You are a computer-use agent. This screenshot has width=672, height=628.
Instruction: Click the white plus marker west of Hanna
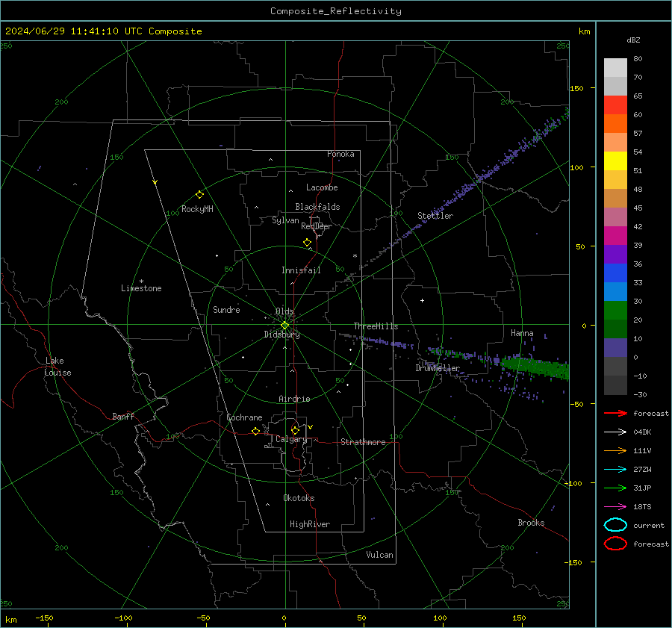tap(422, 300)
